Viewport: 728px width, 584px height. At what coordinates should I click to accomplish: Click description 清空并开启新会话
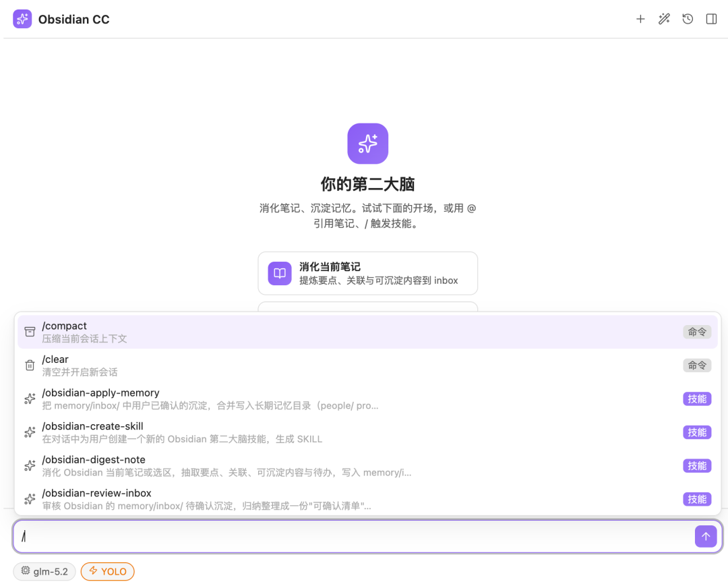[x=80, y=372]
